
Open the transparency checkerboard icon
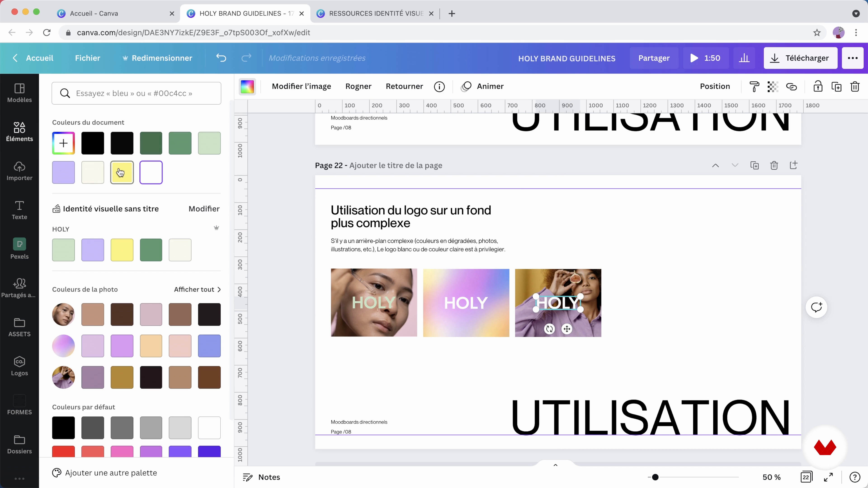point(773,87)
